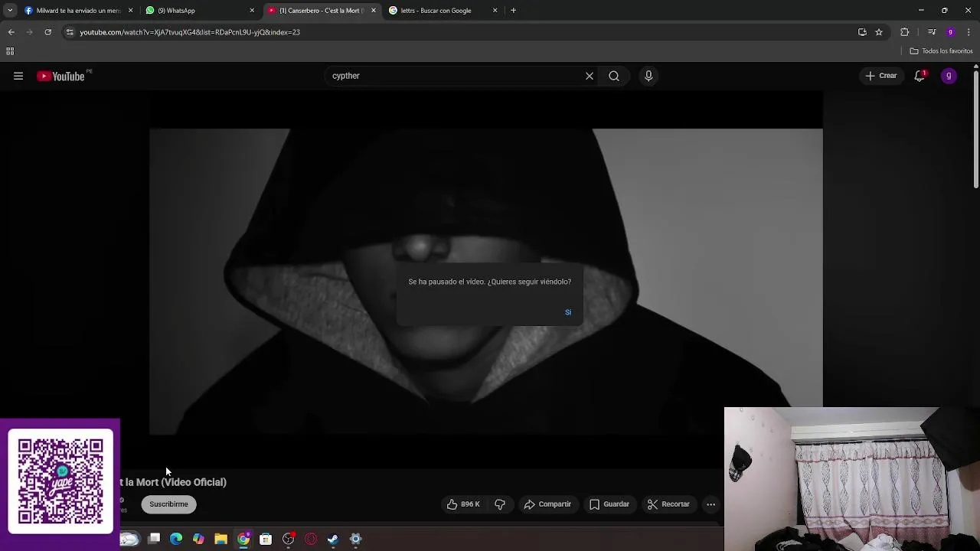Viewport: 980px width, 551px height.
Task: Open Todos los favoritos folder
Action: click(941, 51)
